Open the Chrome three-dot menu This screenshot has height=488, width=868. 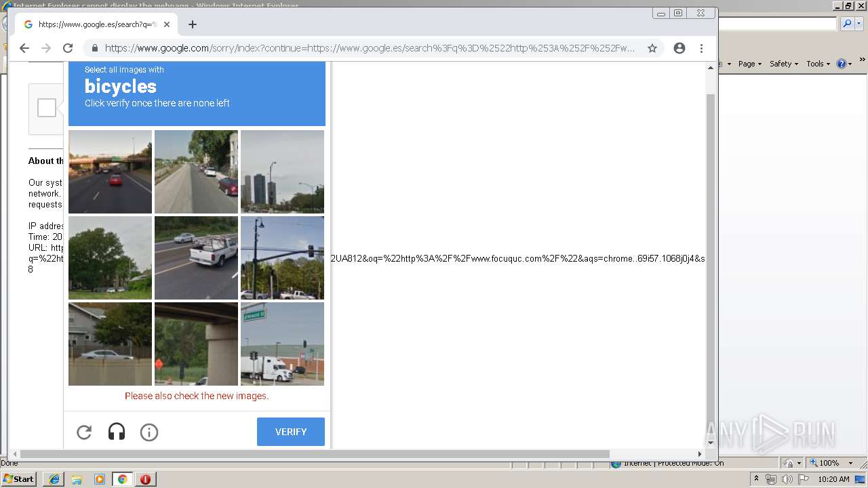701,48
